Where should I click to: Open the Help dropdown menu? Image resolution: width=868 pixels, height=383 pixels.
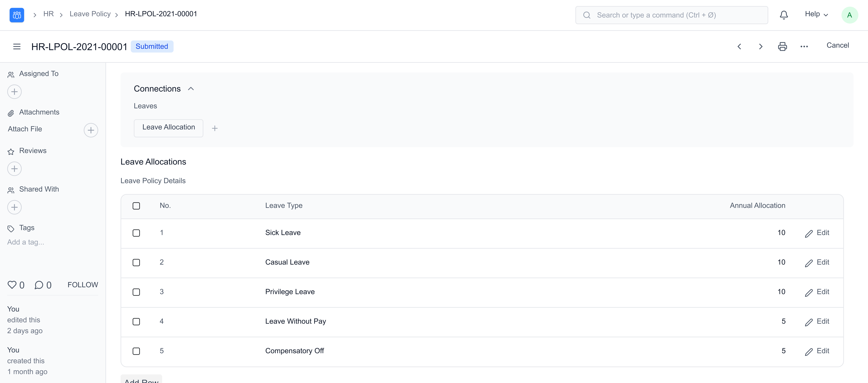pos(816,14)
